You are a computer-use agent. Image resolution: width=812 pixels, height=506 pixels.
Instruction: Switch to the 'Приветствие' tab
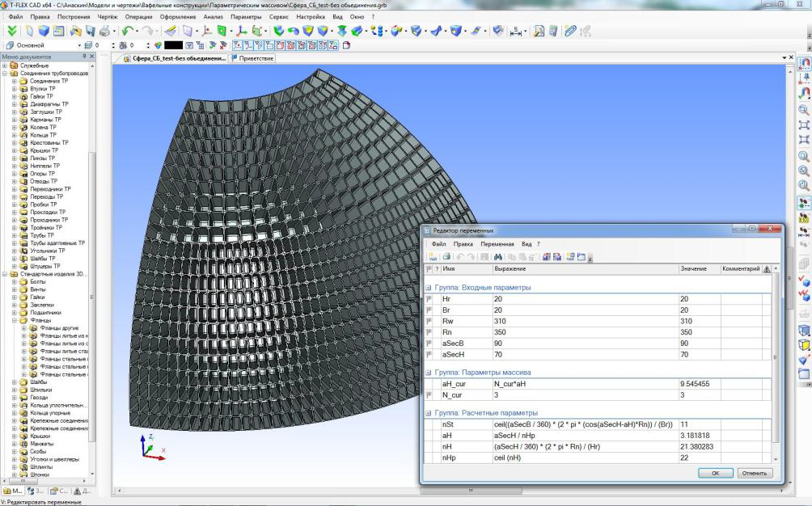coord(254,58)
